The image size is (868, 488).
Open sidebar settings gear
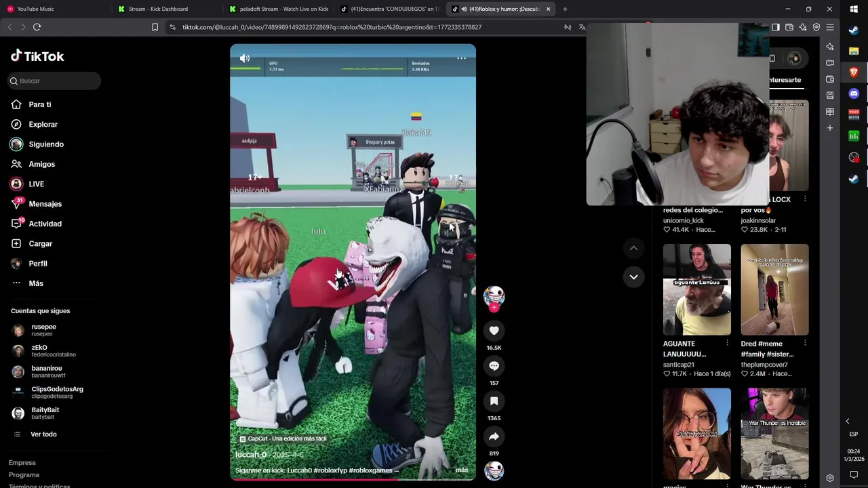[830, 478]
